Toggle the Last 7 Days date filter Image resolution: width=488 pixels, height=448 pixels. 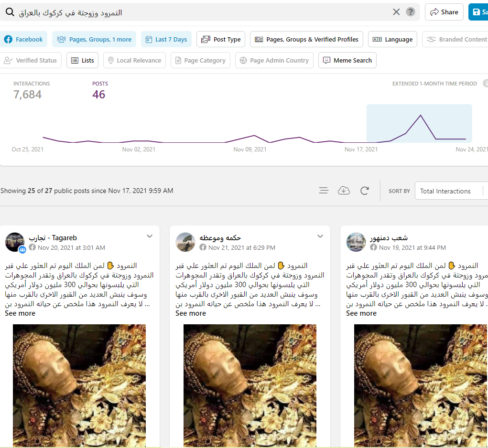(166, 39)
